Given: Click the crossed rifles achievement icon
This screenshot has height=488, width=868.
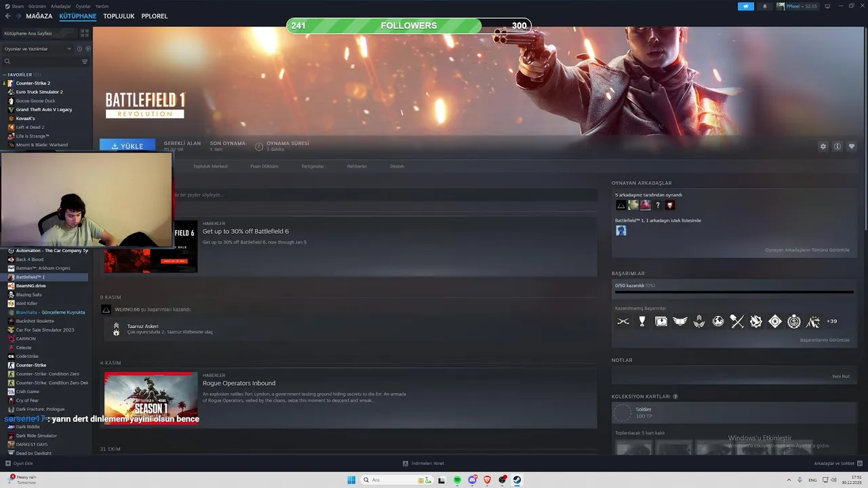Looking at the screenshot, I should 623,321.
